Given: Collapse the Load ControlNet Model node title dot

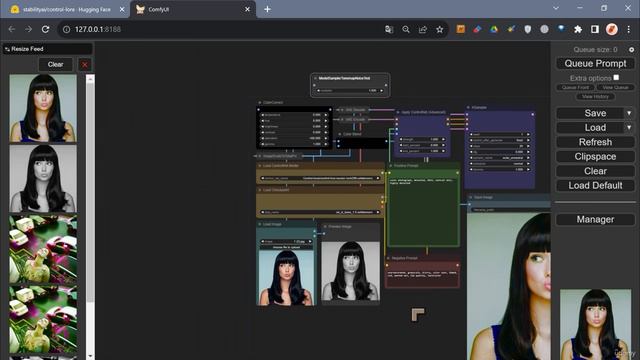Looking at the screenshot, I should pyautogui.click(x=260, y=166).
